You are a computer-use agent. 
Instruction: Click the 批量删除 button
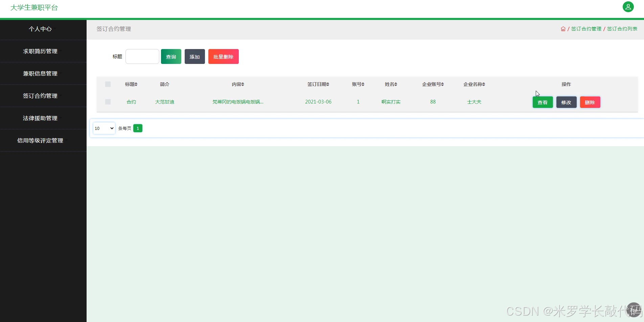[224, 56]
